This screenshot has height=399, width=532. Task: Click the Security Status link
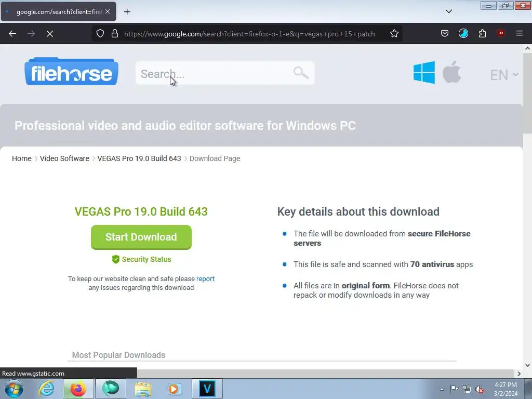pos(146,259)
